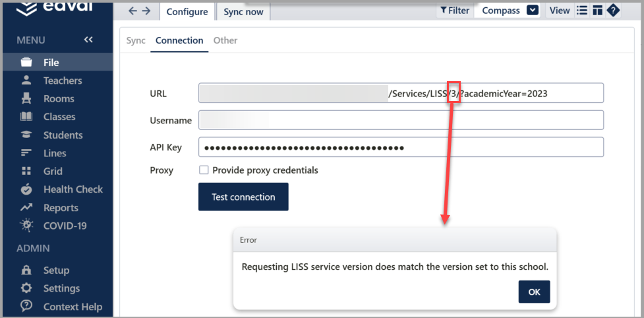
Task: Click the File folder icon in sidebar
Action: pyautogui.click(x=26, y=63)
